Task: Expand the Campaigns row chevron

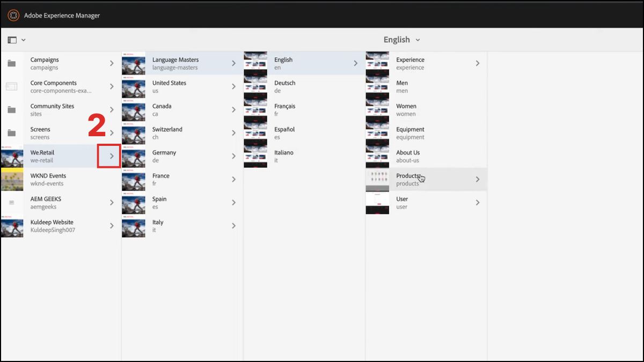Action: [112, 63]
